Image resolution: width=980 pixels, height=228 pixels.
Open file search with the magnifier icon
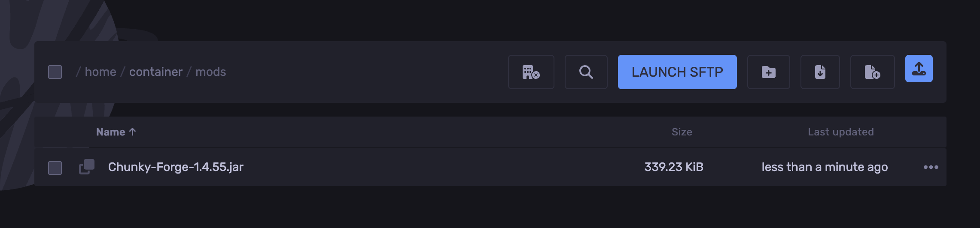coord(586,72)
